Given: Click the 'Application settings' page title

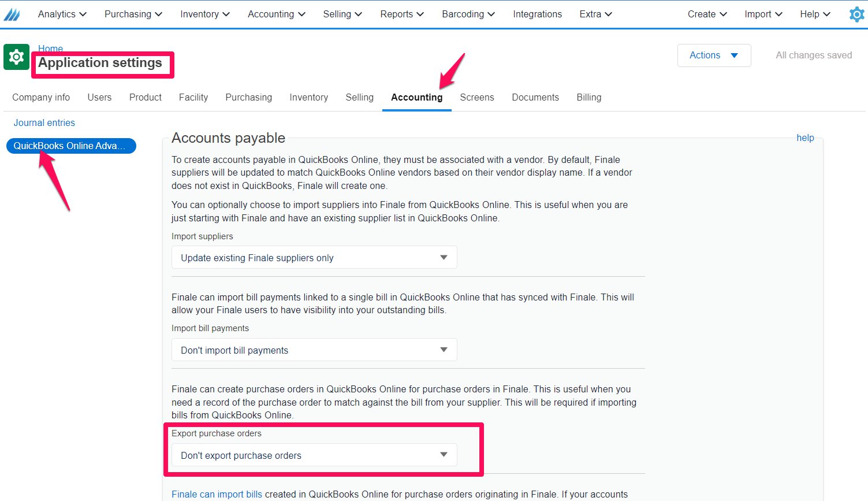Looking at the screenshot, I should click(100, 63).
